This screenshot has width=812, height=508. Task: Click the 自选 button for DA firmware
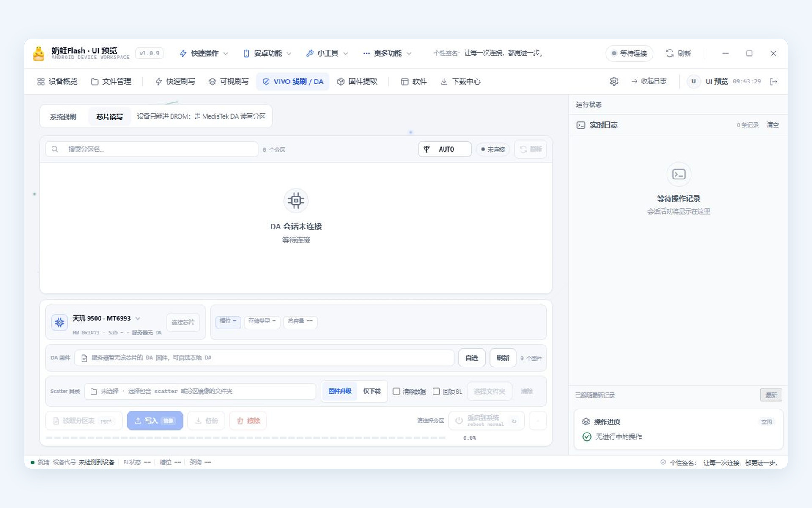[x=472, y=358]
